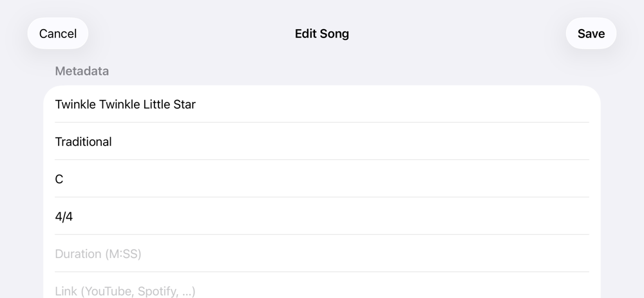Click the 'Metadata' section header
Viewport: 644px width, 298px height.
pos(82,71)
